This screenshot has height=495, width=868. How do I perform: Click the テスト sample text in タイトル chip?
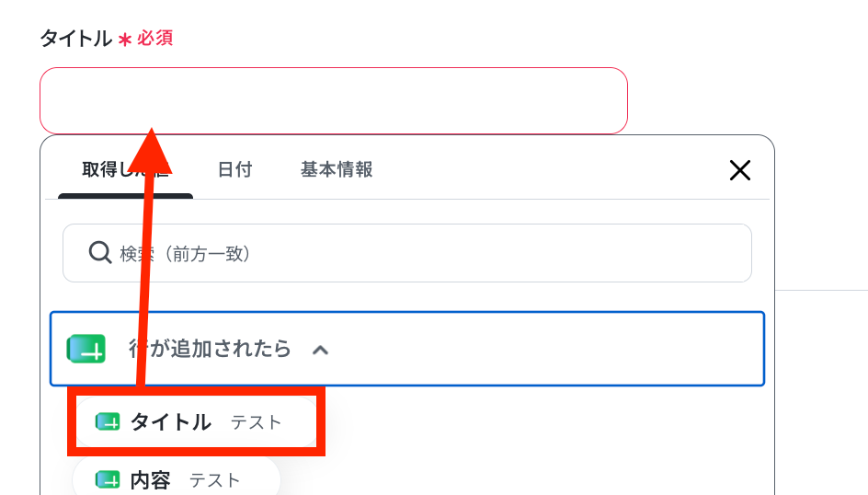pos(257,423)
